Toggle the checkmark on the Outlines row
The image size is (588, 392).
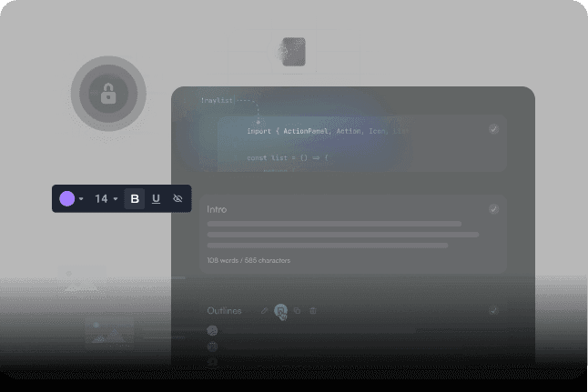493,310
